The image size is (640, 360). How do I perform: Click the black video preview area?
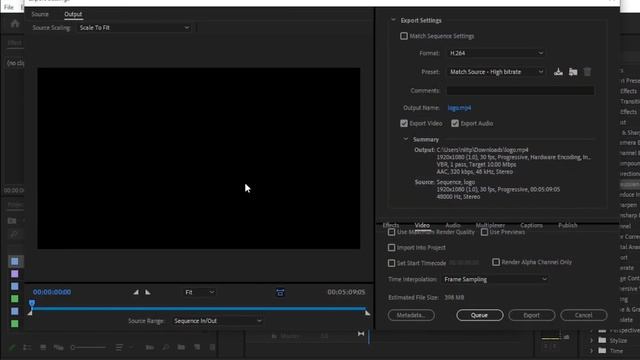pos(199,158)
